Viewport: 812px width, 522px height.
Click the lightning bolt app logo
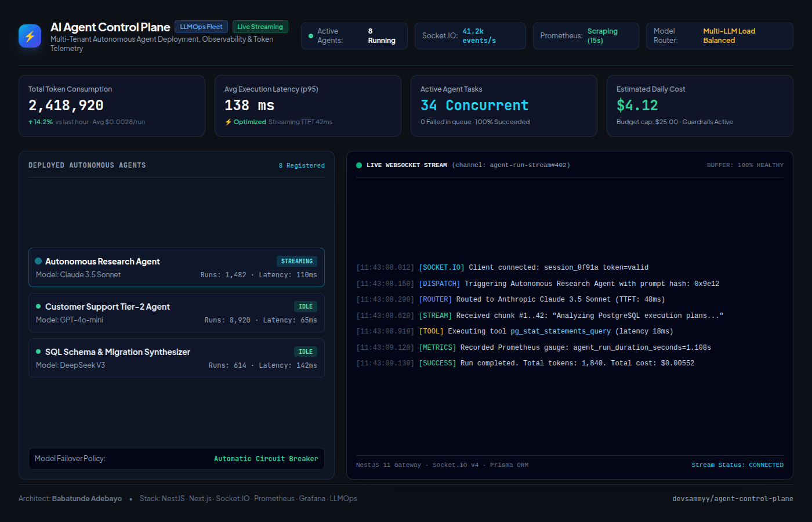click(30, 35)
